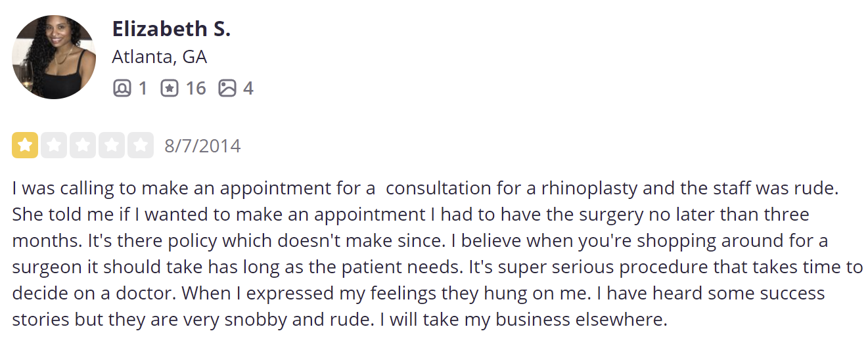Click the reviews star badge icon
Screen dimensions: 868x352
point(170,88)
